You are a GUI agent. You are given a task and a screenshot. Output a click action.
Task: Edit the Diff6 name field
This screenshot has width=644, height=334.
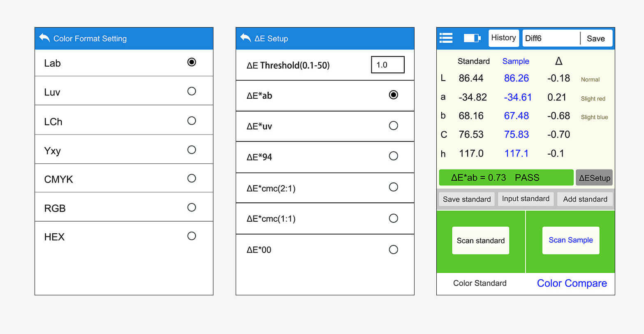pyautogui.click(x=551, y=38)
